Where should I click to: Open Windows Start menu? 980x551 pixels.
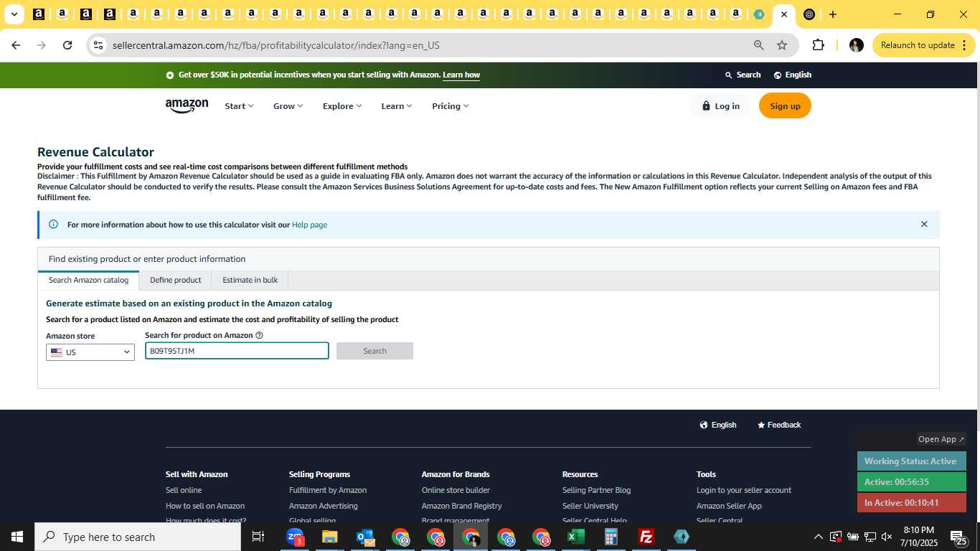coord(17,537)
